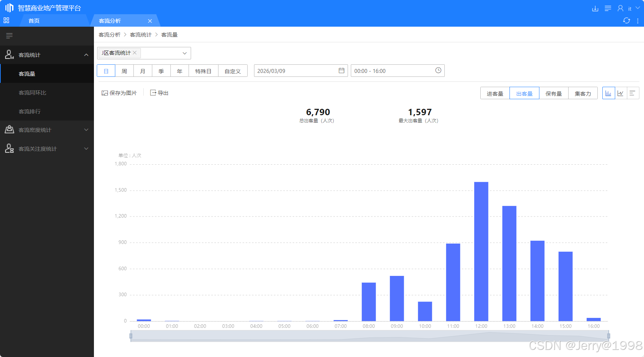Click the left handle of zoom slider

click(131, 336)
